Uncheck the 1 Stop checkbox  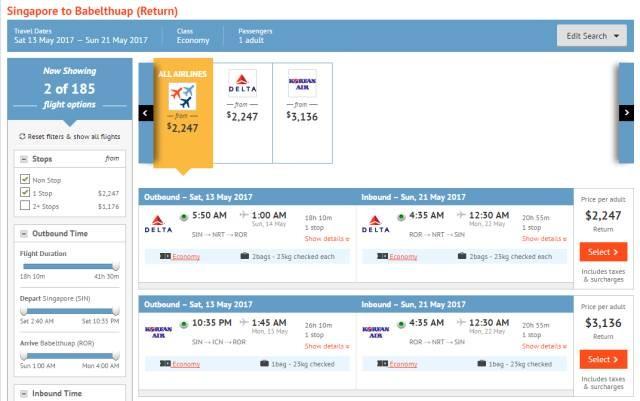(25, 192)
